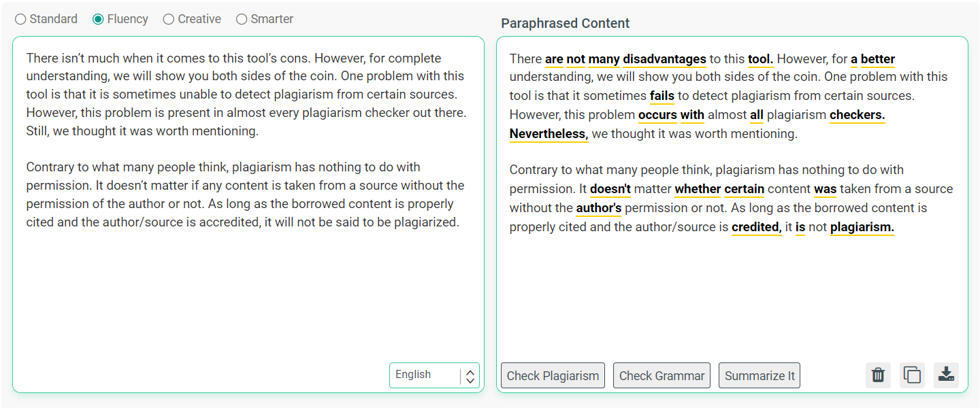980x408 pixels.
Task: Click the bold word "whether" in output
Action: click(698, 189)
